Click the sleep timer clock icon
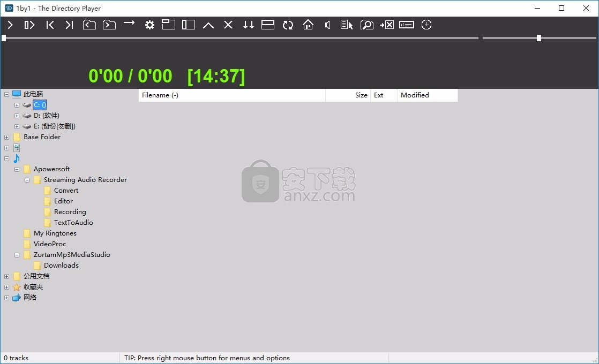The image size is (599, 364). [x=426, y=25]
